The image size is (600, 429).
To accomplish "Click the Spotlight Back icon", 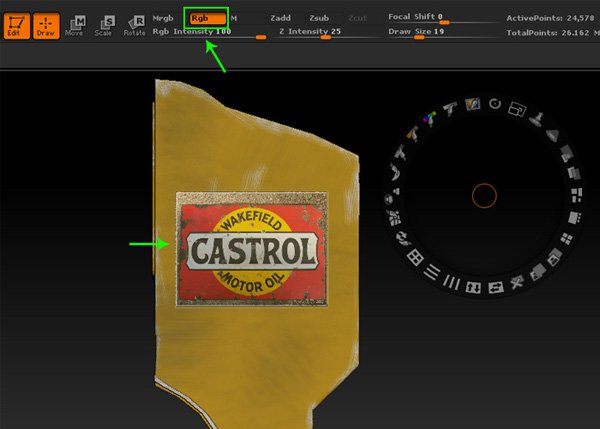I will pos(538,272).
